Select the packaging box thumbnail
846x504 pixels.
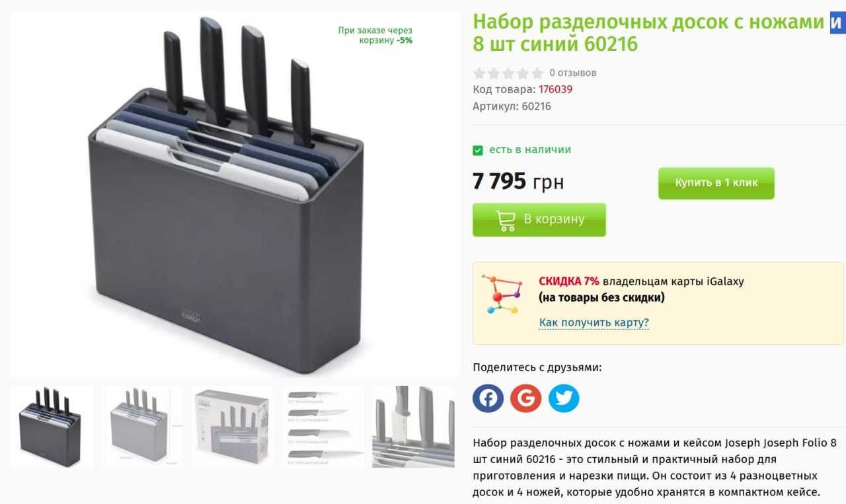pos(232,427)
